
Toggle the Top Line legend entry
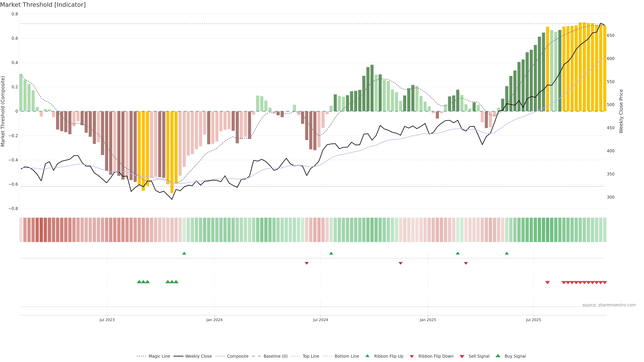[311, 356]
